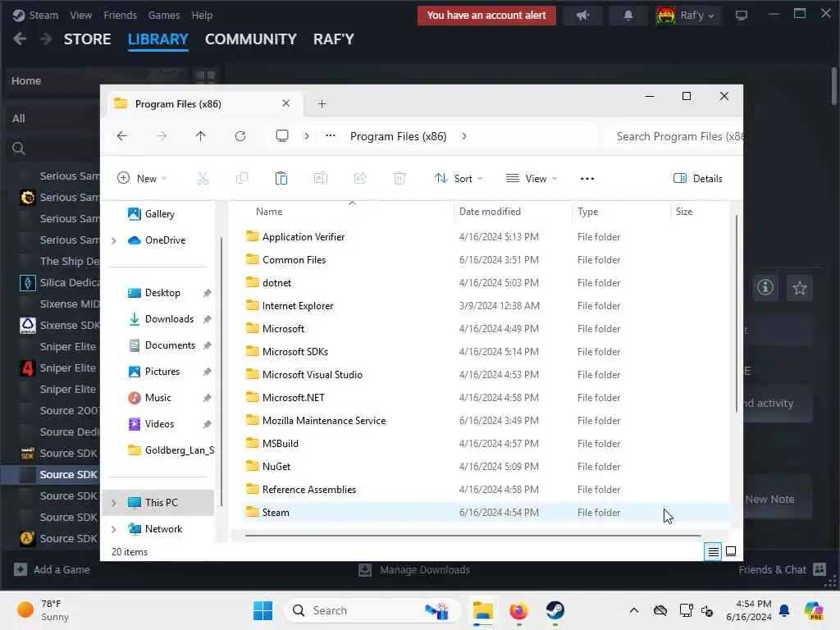Open Firefox from the taskbar
This screenshot has height=630, width=840.
click(x=518, y=610)
